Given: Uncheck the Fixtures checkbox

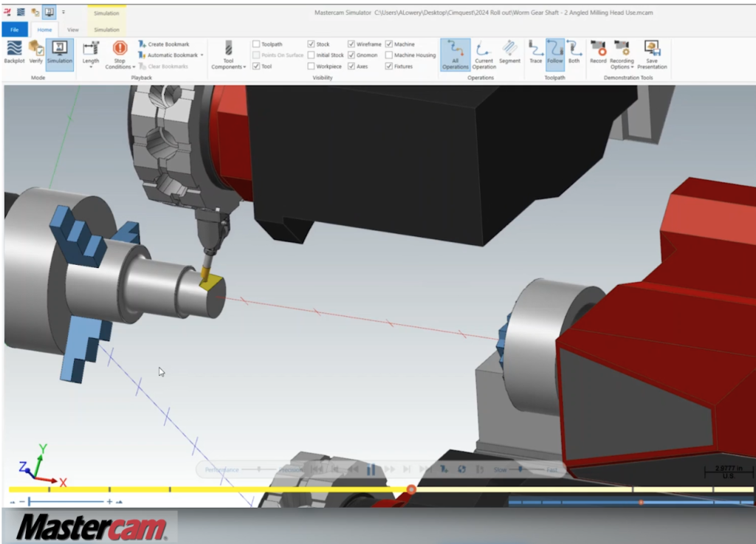Looking at the screenshot, I should pyautogui.click(x=388, y=66).
